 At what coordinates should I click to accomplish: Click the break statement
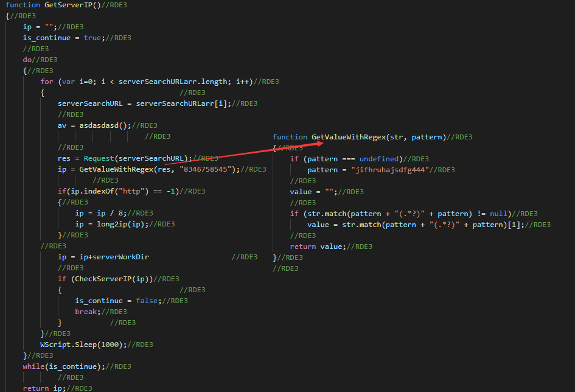point(86,312)
